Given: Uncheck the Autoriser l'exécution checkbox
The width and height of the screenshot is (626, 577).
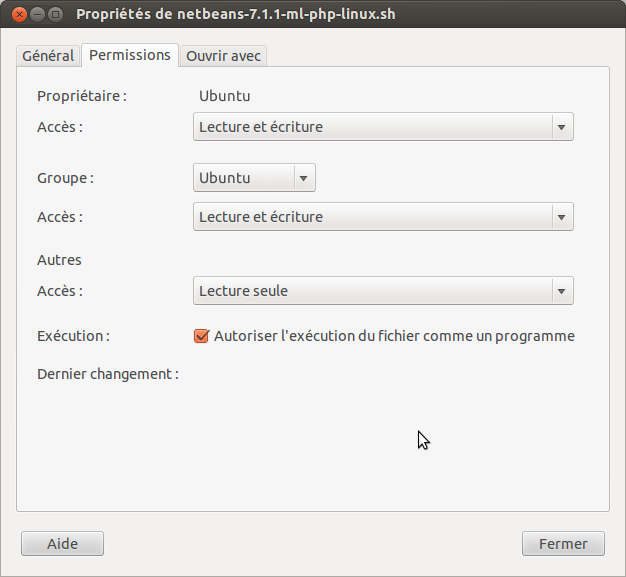Looking at the screenshot, I should [x=201, y=336].
